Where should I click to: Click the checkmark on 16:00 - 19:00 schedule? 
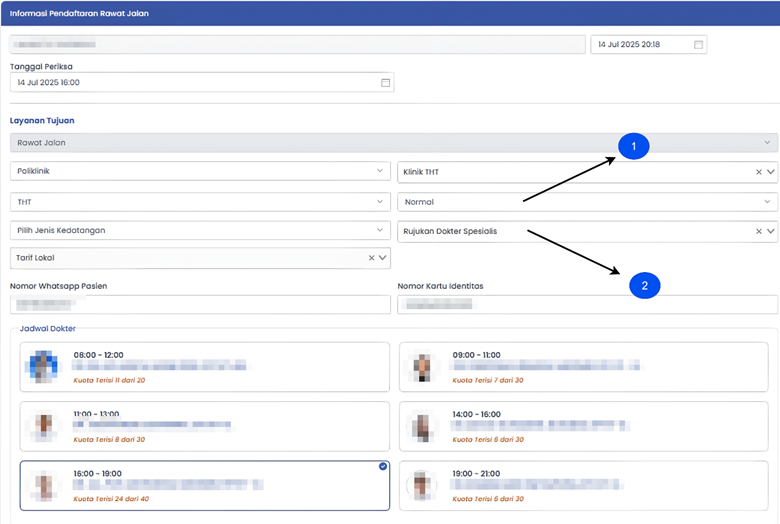pos(382,466)
